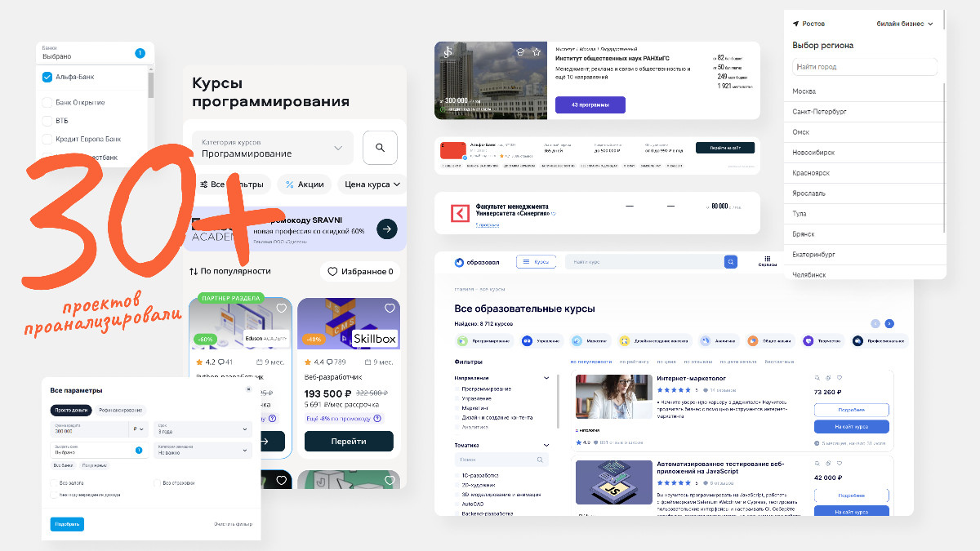Click graduation cap icon on РАНХиГС photo
Viewport: 980px width, 551px height.
pos(519,51)
